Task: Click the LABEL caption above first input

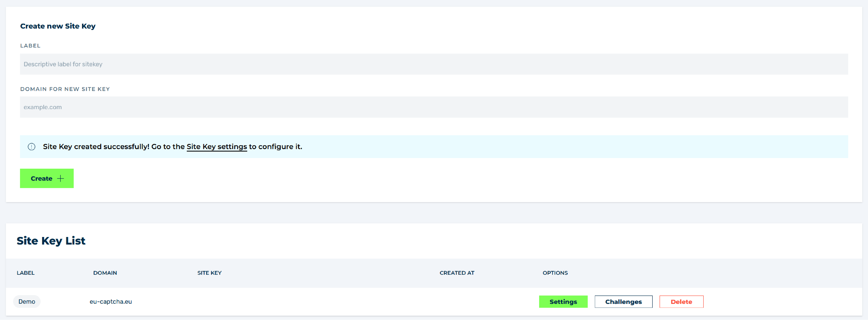Action: point(30,45)
